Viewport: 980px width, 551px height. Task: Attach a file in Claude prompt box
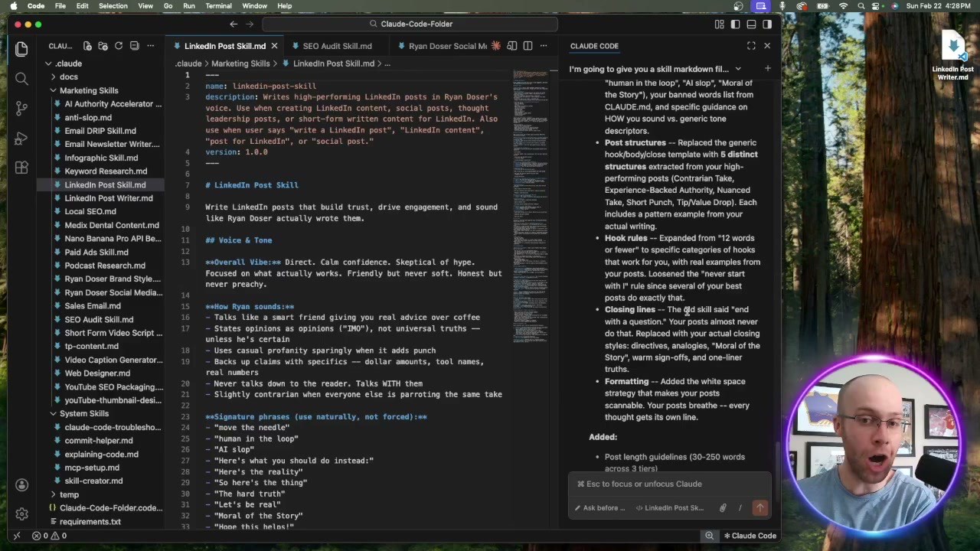point(722,507)
